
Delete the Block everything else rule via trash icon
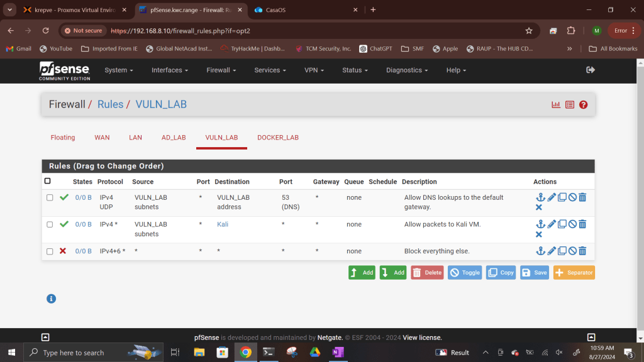tap(582, 251)
